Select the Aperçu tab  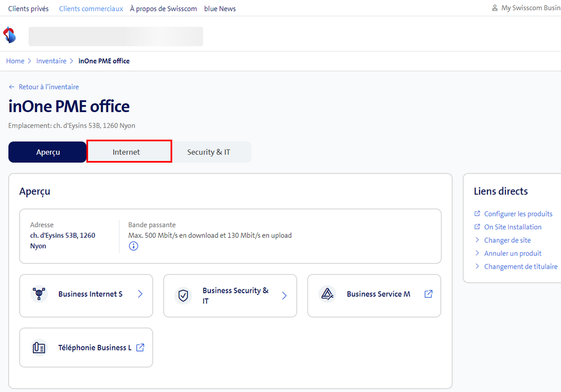pos(48,152)
